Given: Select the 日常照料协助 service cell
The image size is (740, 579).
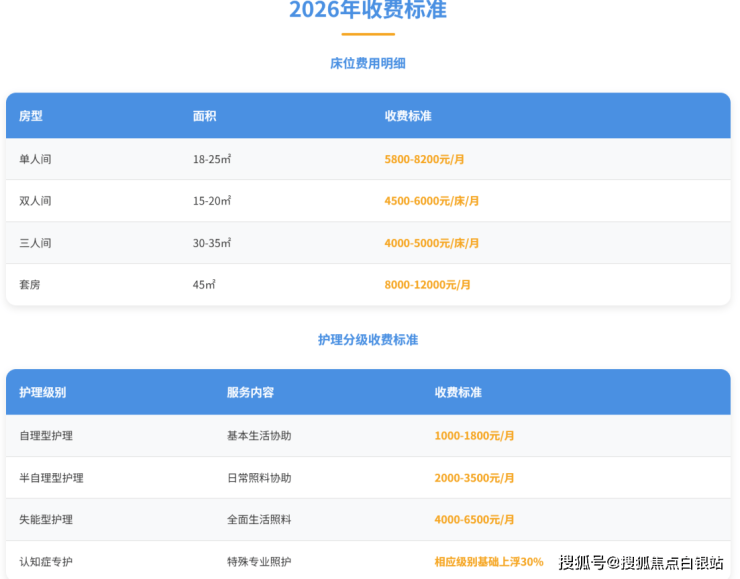Looking at the screenshot, I should coord(259,478).
